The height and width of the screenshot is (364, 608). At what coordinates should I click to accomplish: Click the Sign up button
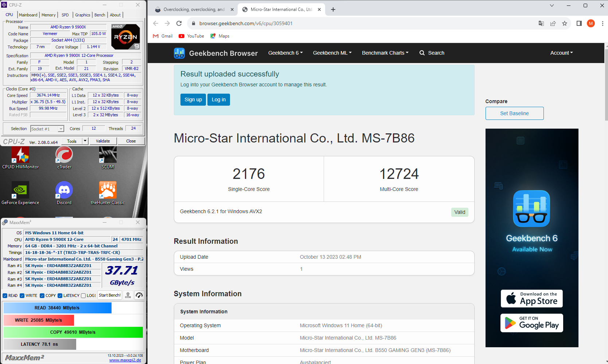193,99
